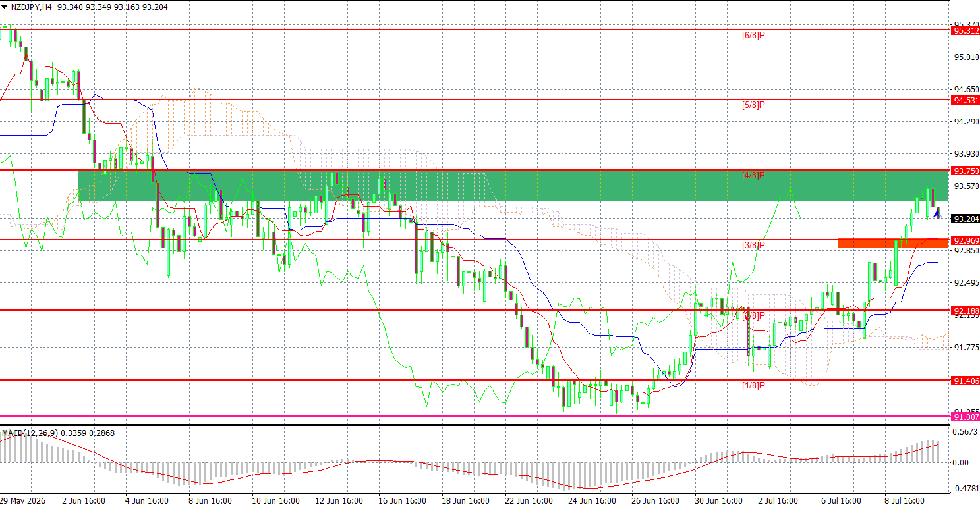Click the black 93.204 current price tag
980x505 pixels.
(x=966, y=219)
